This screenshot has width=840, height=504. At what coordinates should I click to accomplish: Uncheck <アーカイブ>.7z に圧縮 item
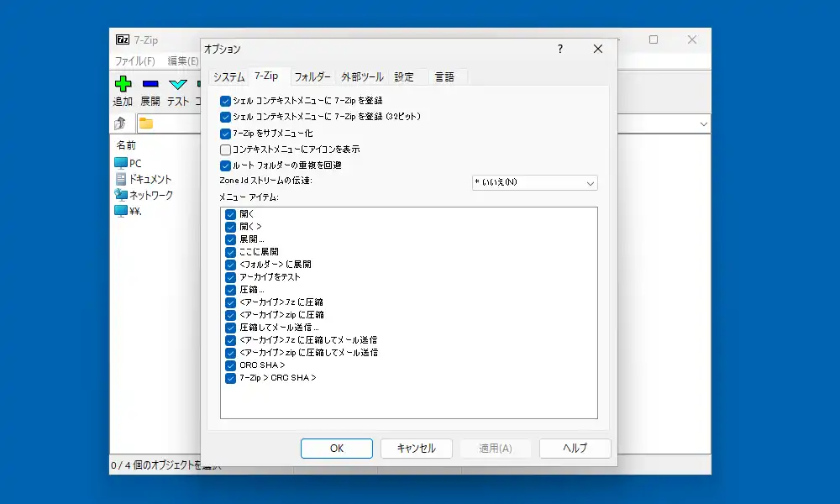click(230, 302)
